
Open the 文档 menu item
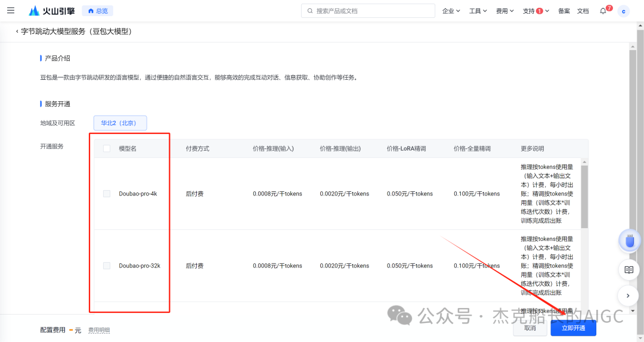[x=583, y=11]
